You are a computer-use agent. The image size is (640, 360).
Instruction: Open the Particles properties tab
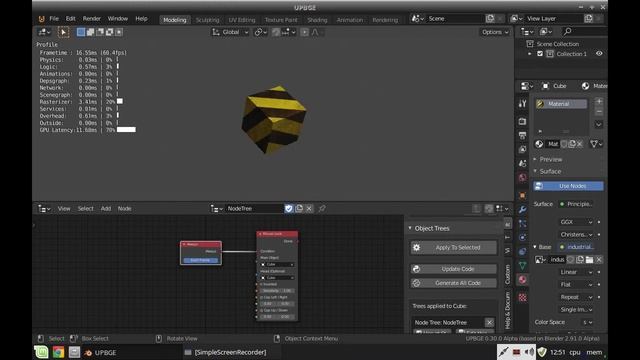(522, 224)
